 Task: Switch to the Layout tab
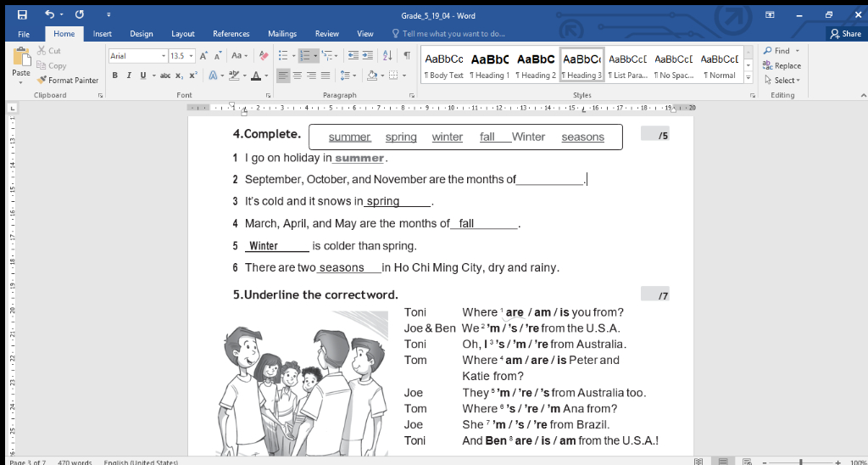(183, 34)
